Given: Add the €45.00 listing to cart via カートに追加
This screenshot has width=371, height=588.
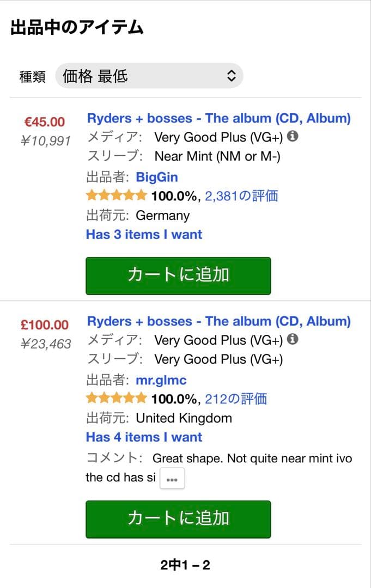Looking at the screenshot, I should tap(178, 275).
